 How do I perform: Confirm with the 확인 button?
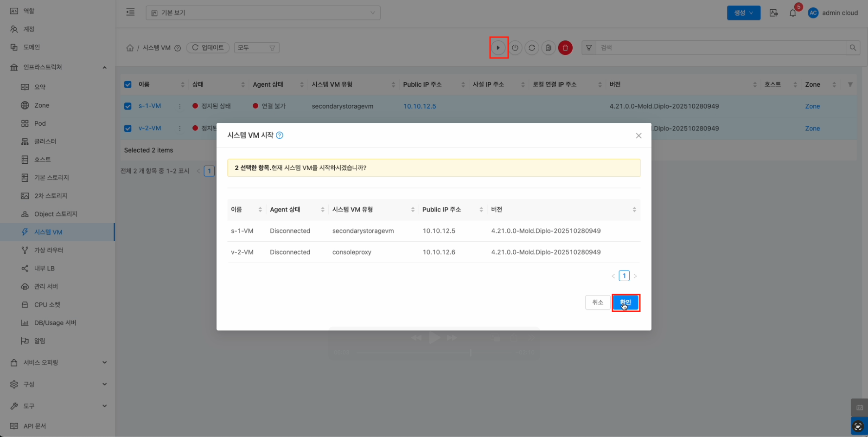pos(625,302)
